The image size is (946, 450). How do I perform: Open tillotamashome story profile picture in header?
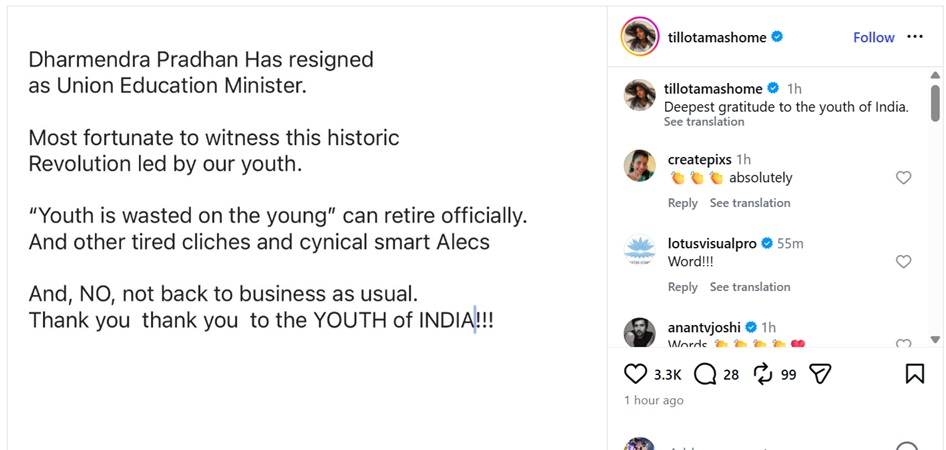click(640, 36)
